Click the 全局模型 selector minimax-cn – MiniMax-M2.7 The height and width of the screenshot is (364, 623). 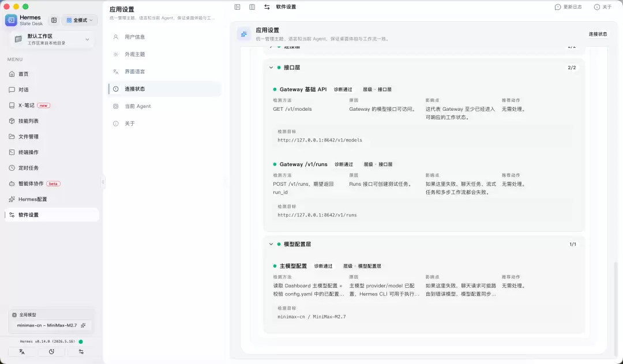(51, 325)
